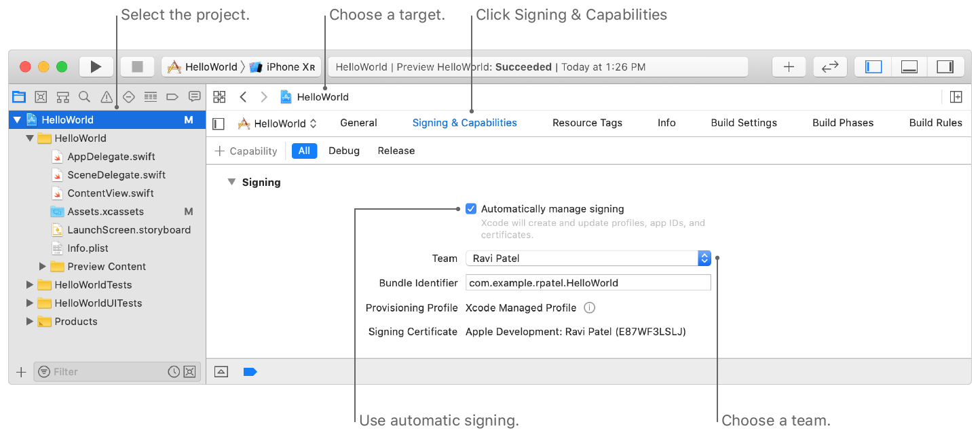Click the Bundle Identifier field

point(588,283)
